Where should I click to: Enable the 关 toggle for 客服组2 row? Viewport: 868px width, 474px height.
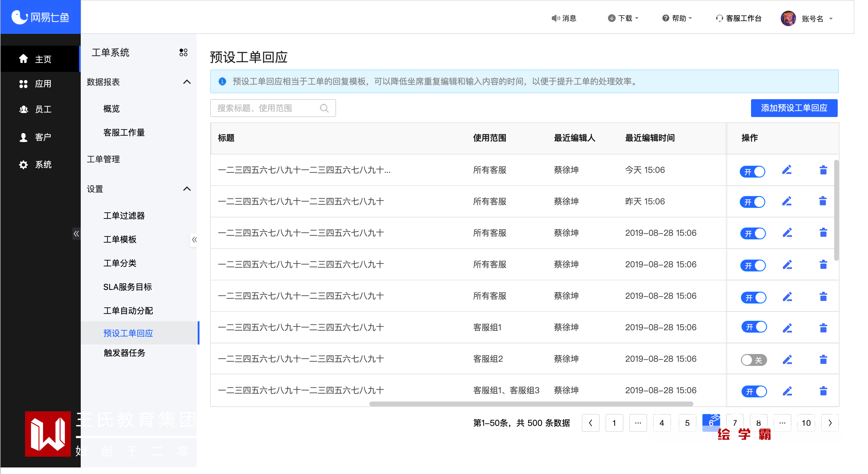(x=753, y=360)
